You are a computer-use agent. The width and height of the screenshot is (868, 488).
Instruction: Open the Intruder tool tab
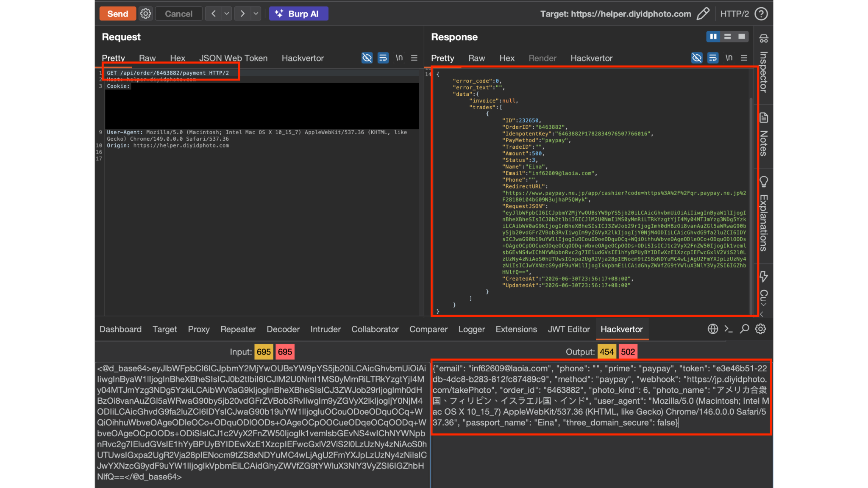tap(325, 329)
